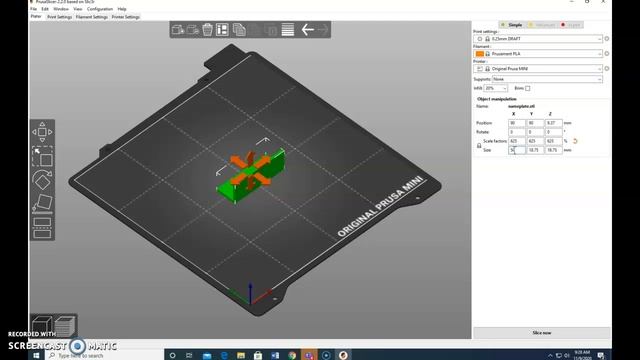Viewport: 640px width, 360px height.
Task: Switch to sliced layers preview icon
Action: click(64, 325)
